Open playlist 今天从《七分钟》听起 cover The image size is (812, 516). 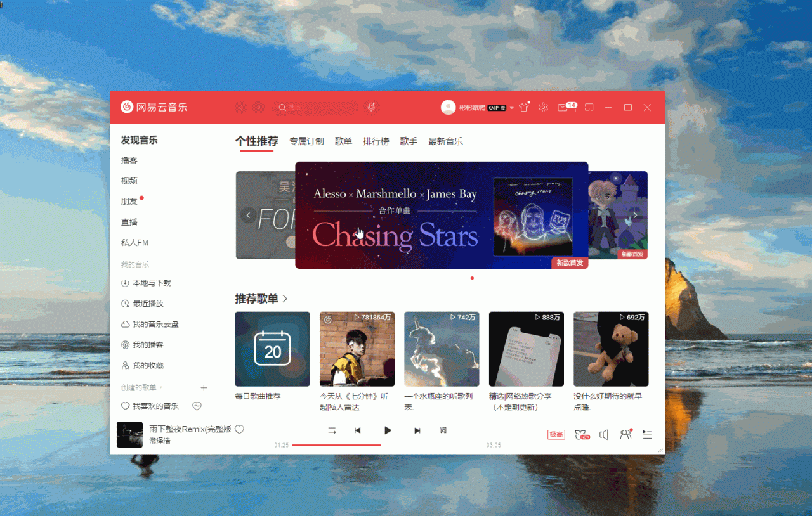coord(357,349)
